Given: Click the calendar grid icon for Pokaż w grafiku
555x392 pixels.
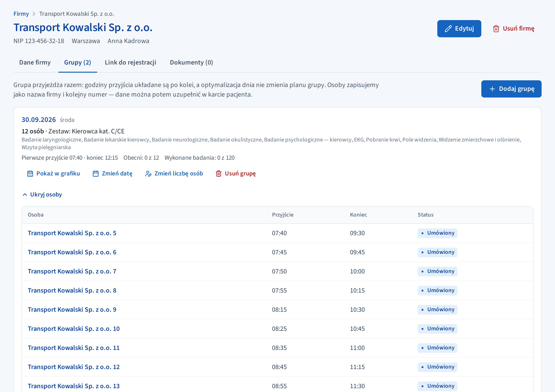Looking at the screenshot, I should (30, 174).
